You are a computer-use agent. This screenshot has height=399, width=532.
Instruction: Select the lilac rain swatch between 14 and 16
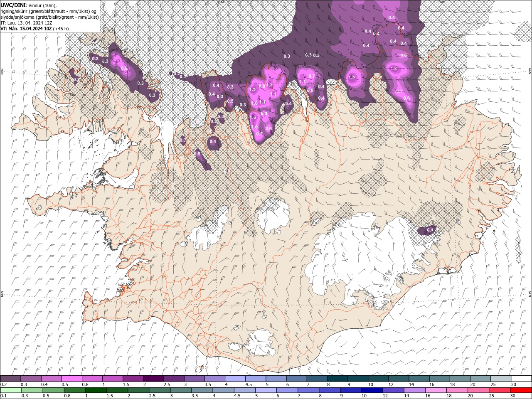coord(414,390)
